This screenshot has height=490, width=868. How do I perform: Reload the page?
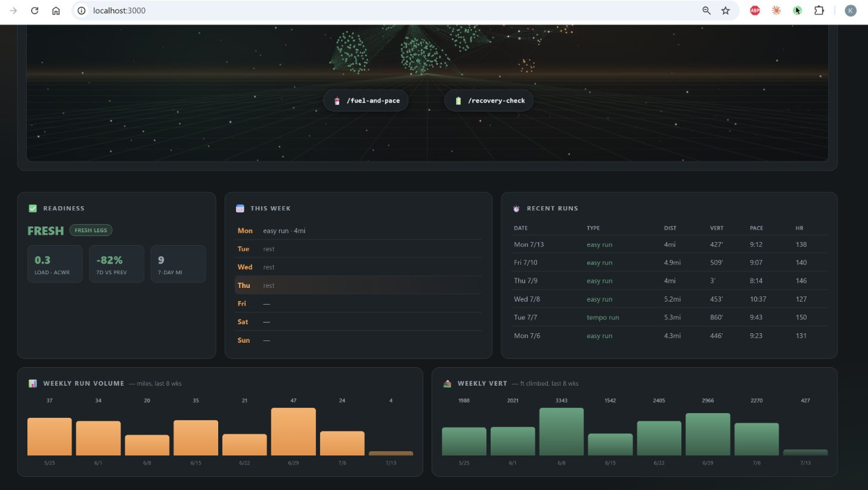35,11
